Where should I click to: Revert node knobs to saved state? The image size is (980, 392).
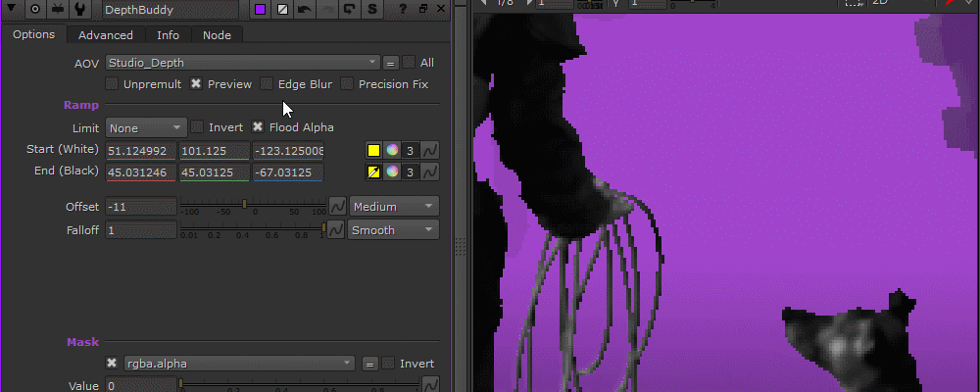pyautogui.click(x=350, y=10)
